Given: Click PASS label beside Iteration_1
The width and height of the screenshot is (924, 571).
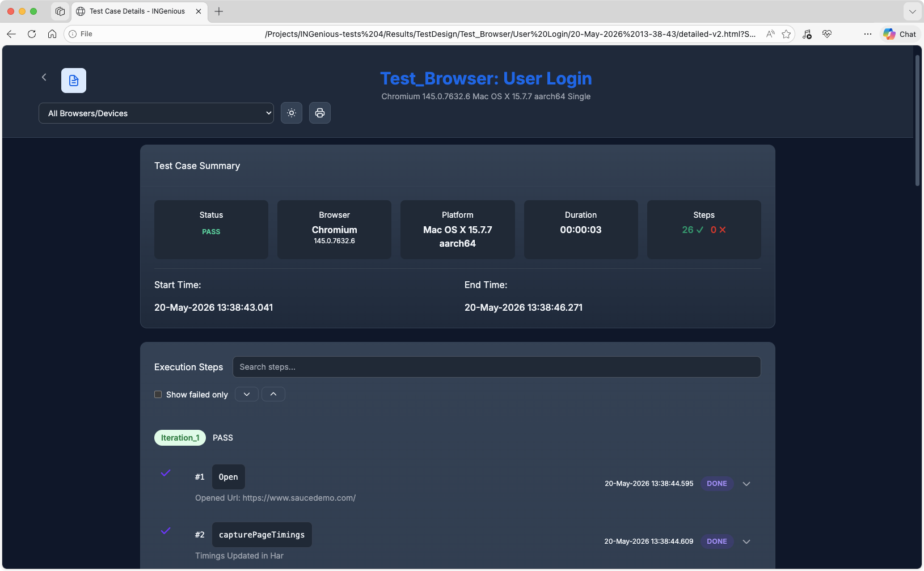Looking at the screenshot, I should tap(223, 438).
